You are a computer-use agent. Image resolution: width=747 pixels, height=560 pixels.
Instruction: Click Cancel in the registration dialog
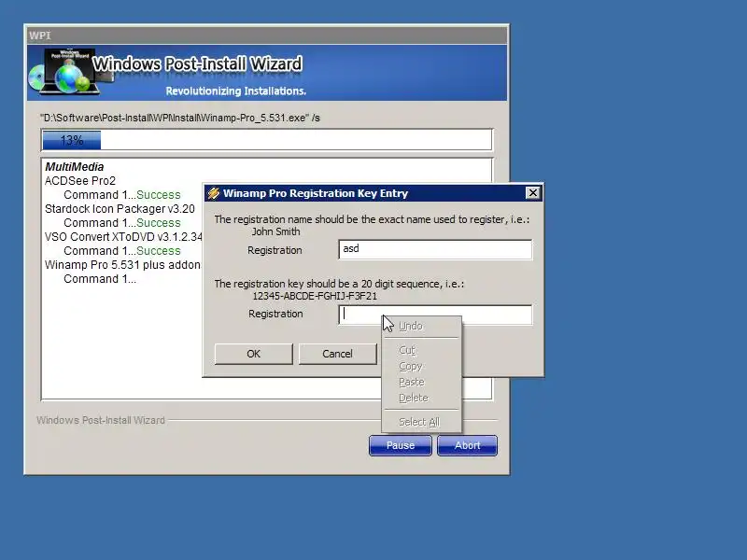pyautogui.click(x=337, y=354)
